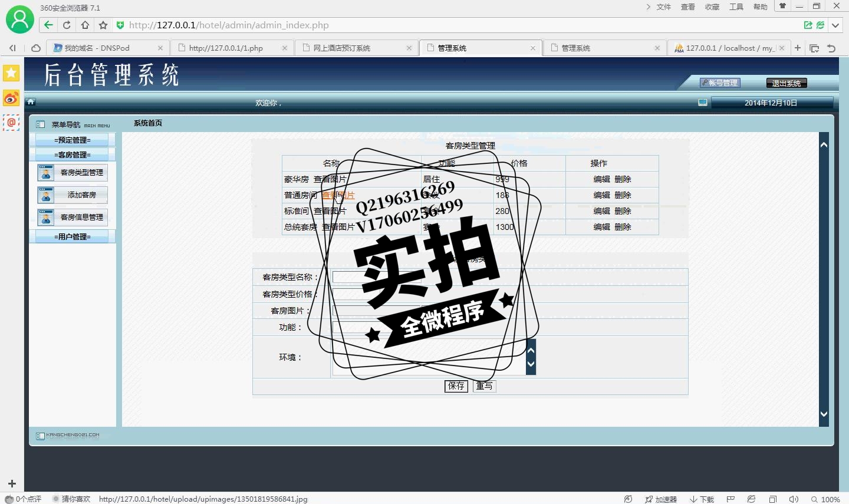Click 查看图片 for 豪华房 row
This screenshot has width=849, height=504.
coord(330,179)
